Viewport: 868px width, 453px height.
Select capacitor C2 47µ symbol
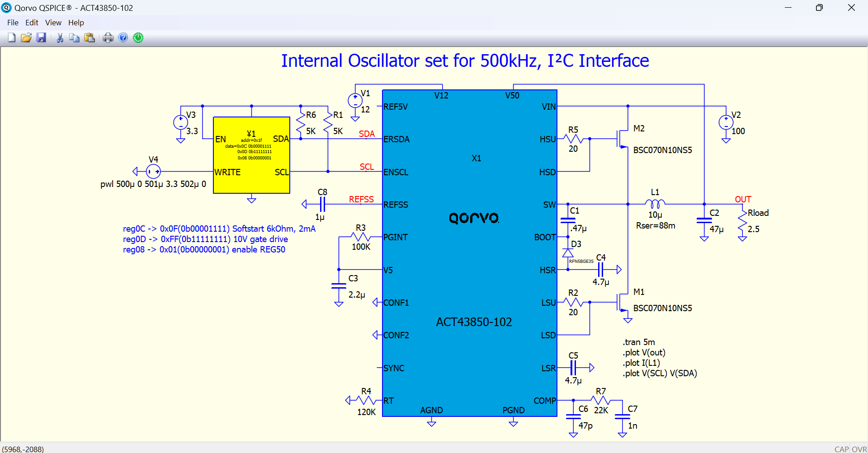click(x=704, y=220)
